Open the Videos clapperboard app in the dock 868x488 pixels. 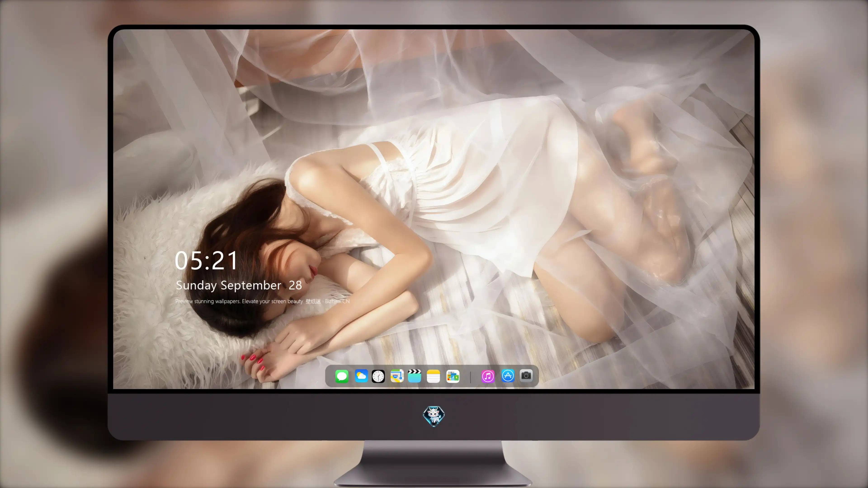coord(415,376)
